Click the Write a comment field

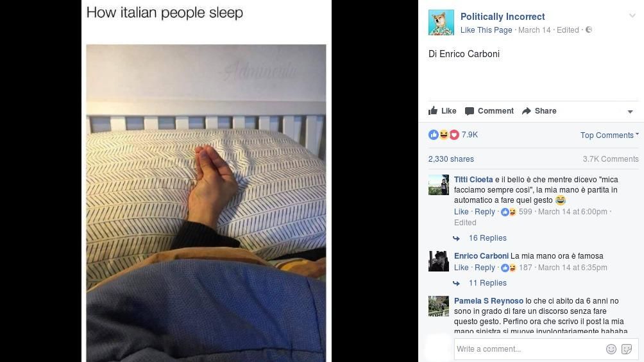click(529, 349)
